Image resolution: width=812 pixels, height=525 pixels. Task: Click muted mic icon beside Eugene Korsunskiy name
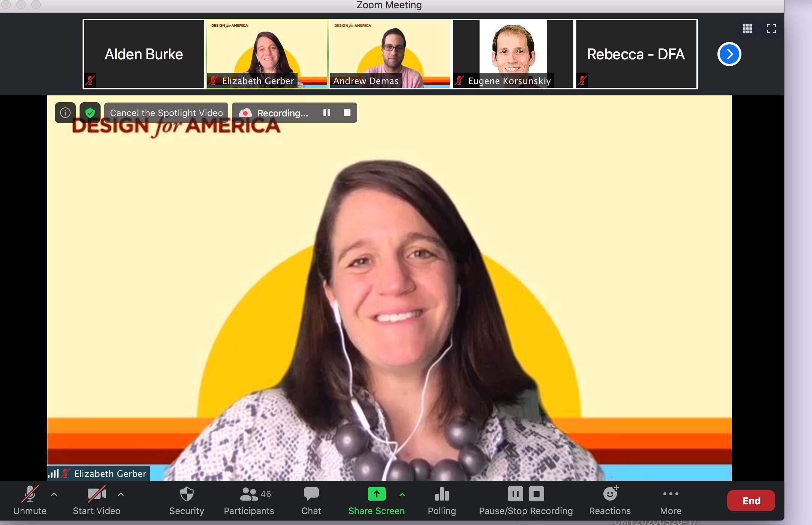[x=460, y=80]
